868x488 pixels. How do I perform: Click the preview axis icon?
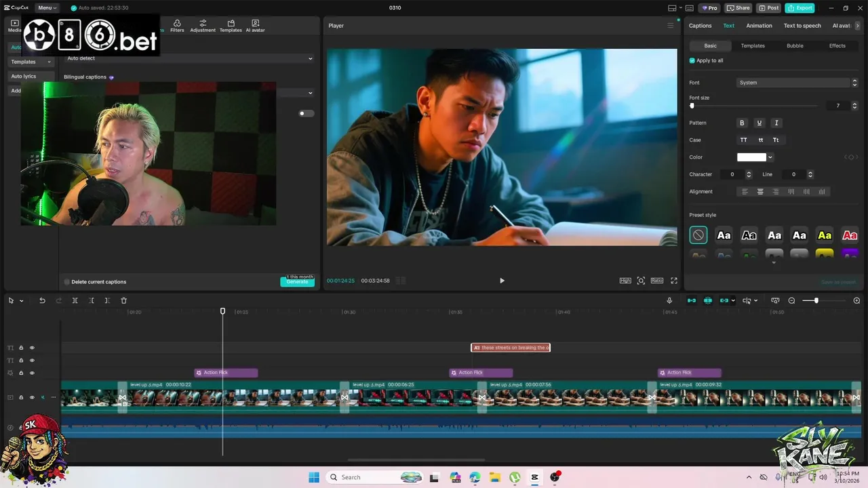(775, 300)
